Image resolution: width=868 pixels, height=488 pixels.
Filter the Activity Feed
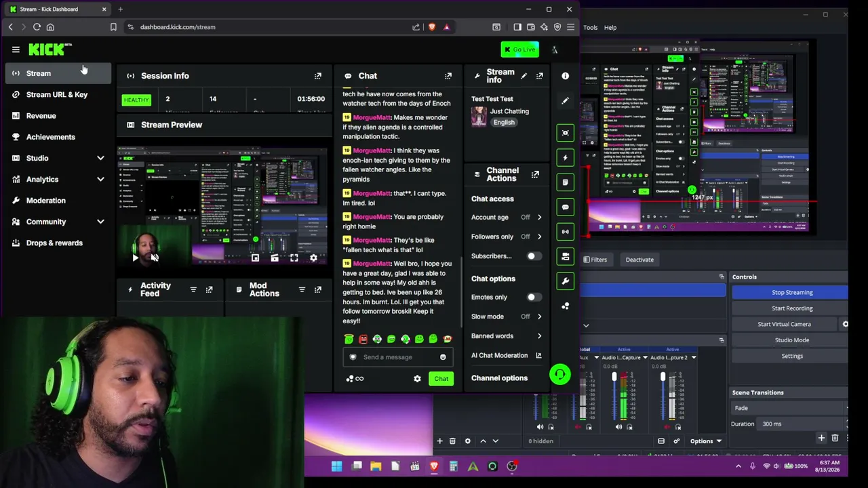point(193,290)
